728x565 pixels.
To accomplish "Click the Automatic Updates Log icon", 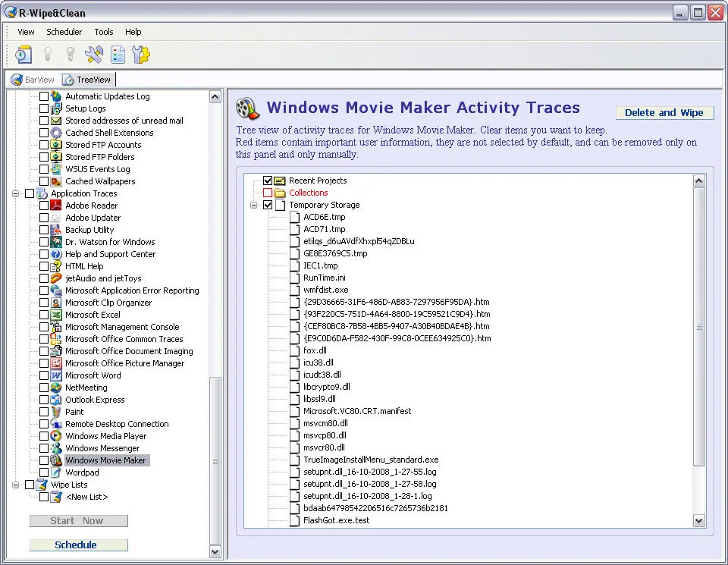I will click(56, 96).
